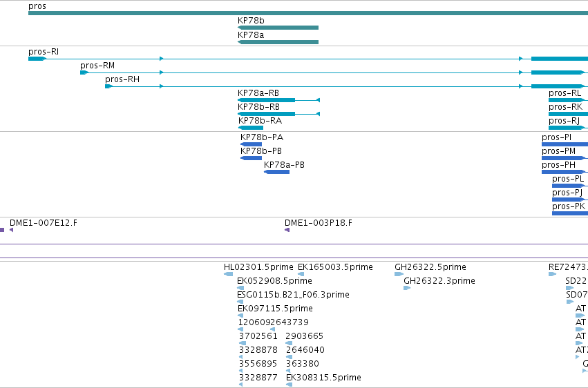The width and height of the screenshot is (588, 388).
Task: Click the KP78a-RB transcript glyph
Action: (x=278, y=100)
